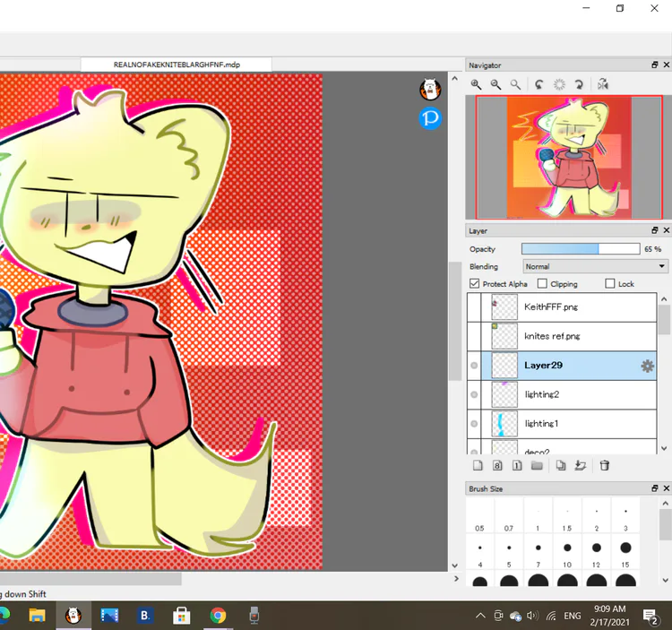Enable the Clipping checkbox
Image resolution: width=672 pixels, height=630 pixels.
click(x=542, y=284)
